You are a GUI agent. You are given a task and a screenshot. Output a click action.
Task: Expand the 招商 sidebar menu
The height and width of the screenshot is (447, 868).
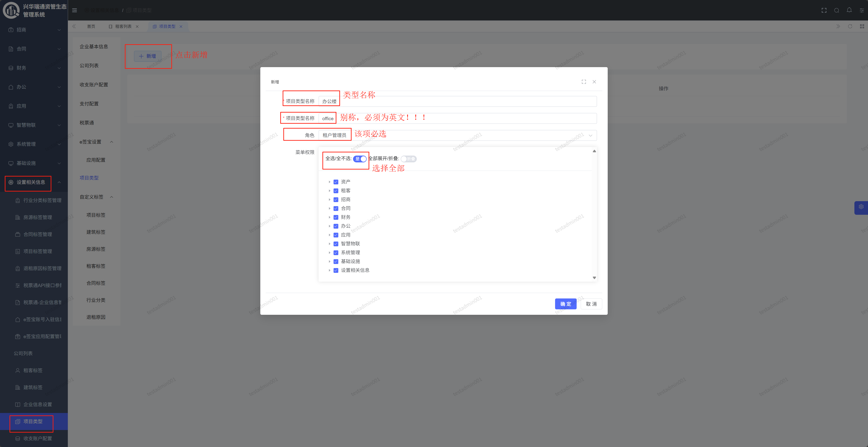(x=34, y=30)
